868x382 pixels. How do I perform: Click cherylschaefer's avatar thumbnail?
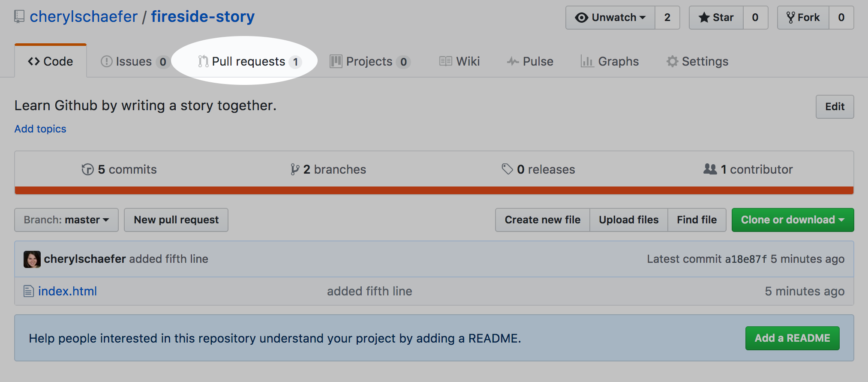(x=32, y=259)
